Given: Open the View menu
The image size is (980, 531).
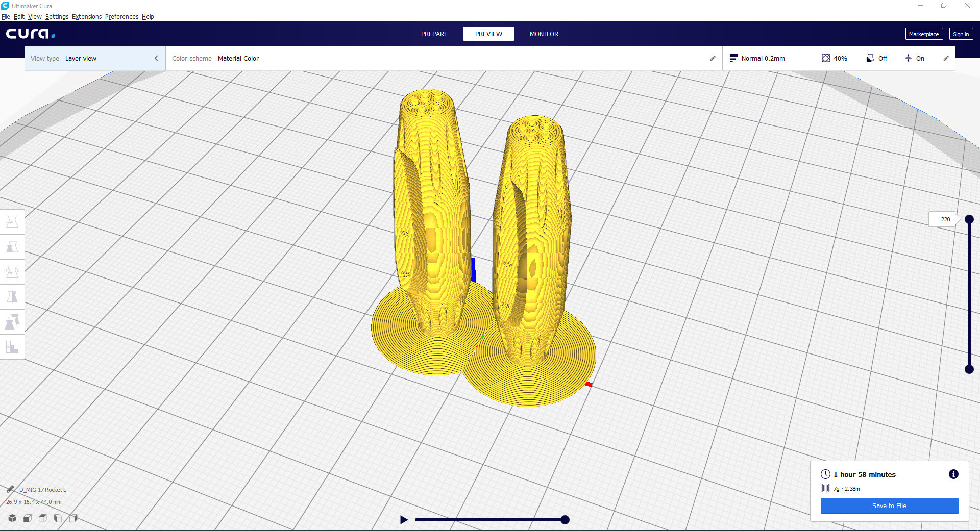Looking at the screenshot, I should click(35, 16).
